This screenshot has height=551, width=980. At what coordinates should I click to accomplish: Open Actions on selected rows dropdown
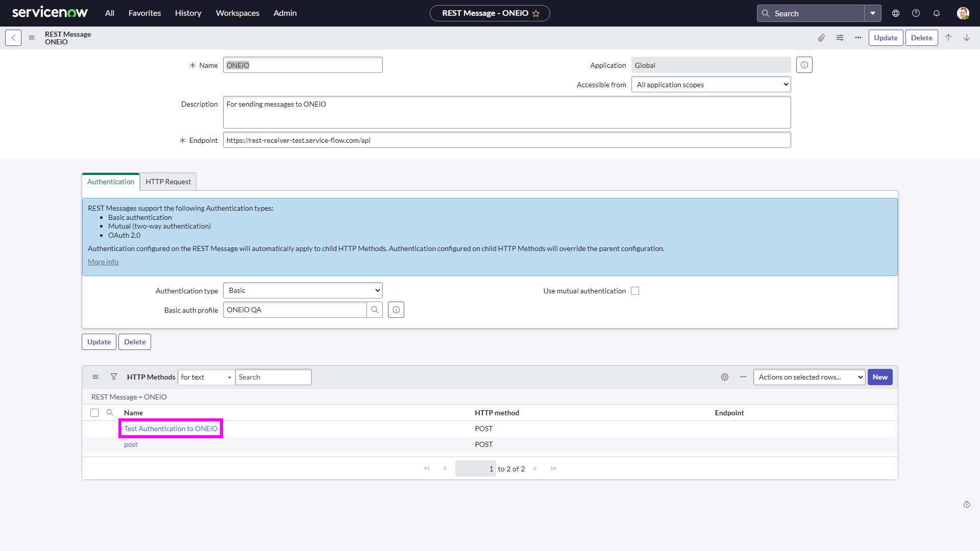coord(809,377)
